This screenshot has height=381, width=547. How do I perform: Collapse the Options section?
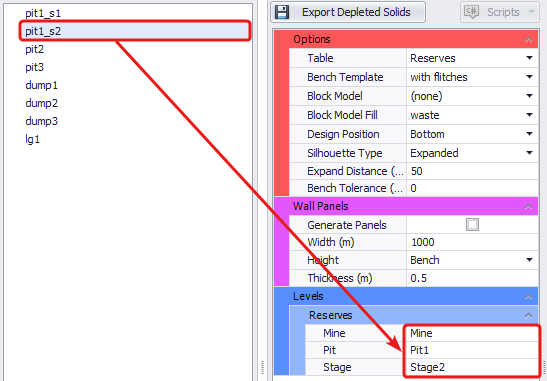tap(528, 39)
